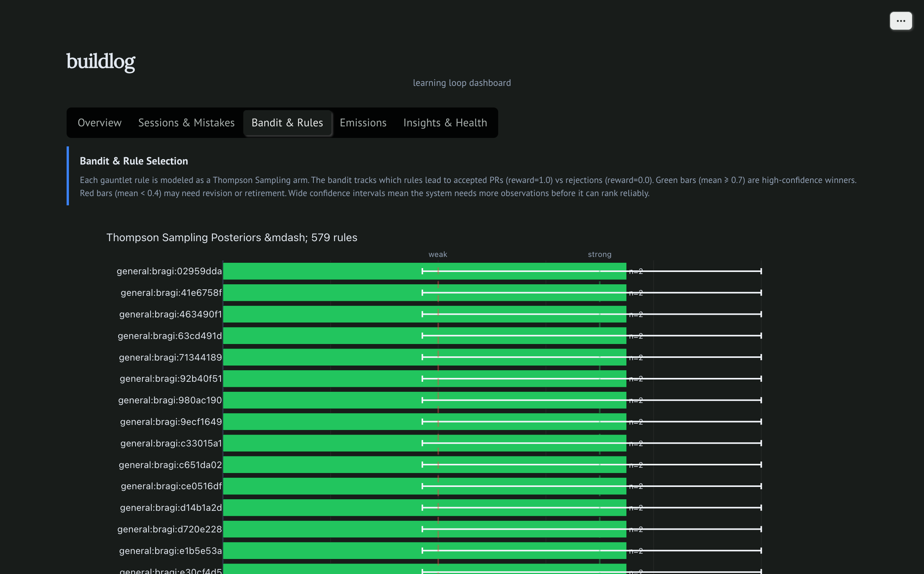Open the three-dot options menu
This screenshot has height=574, width=924.
(x=901, y=21)
